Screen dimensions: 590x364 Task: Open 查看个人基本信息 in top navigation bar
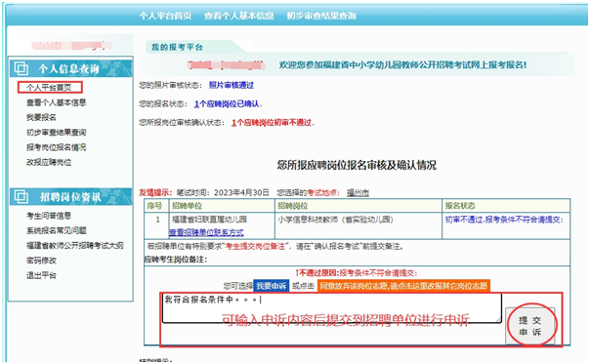pos(239,16)
